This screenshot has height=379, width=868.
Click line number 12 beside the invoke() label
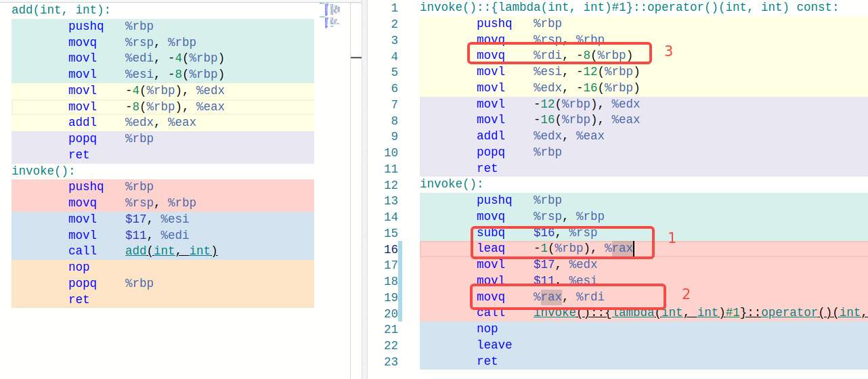point(391,184)
